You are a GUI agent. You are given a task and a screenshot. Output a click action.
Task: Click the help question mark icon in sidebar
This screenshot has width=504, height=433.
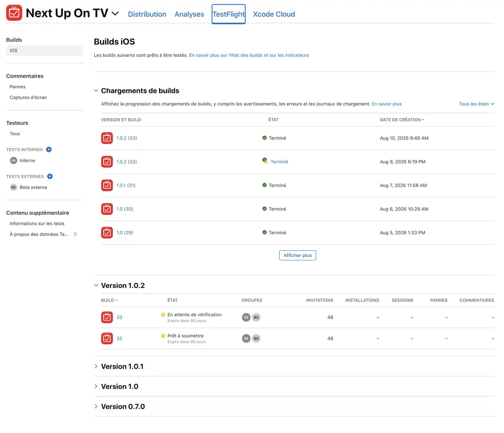pos(75,234)
